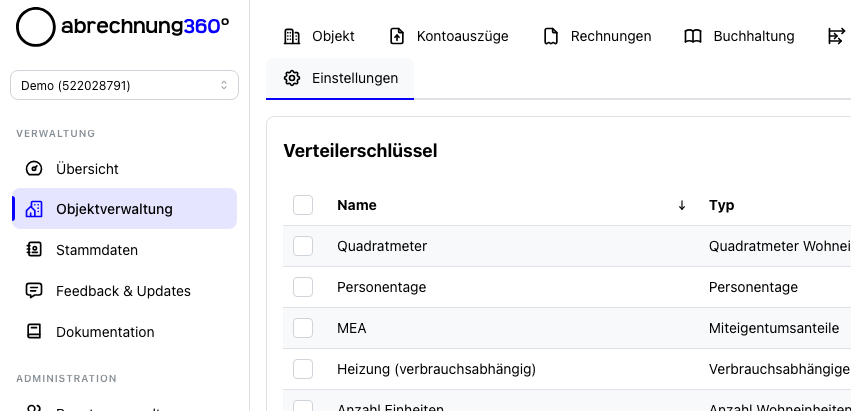Click the Verteilerschlüssel heading
The image size is (851, 411).
(x=360, y=151)
